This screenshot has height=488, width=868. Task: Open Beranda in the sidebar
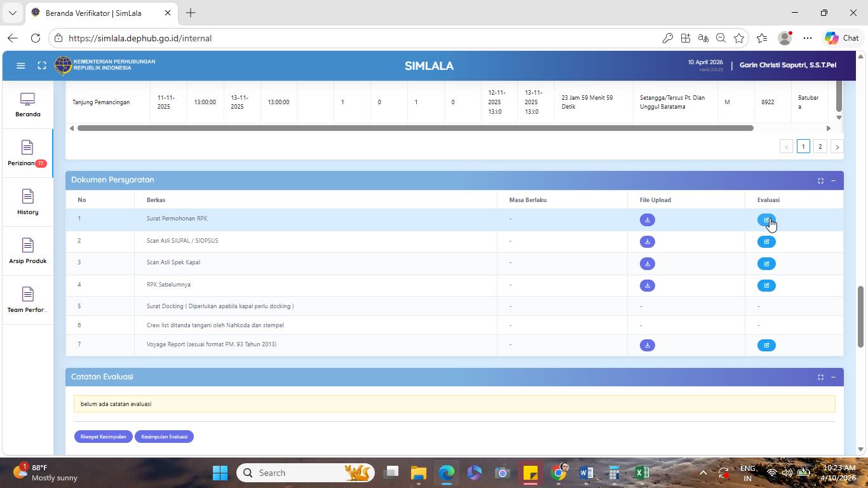pyautogui.click(x=27, y=105)
